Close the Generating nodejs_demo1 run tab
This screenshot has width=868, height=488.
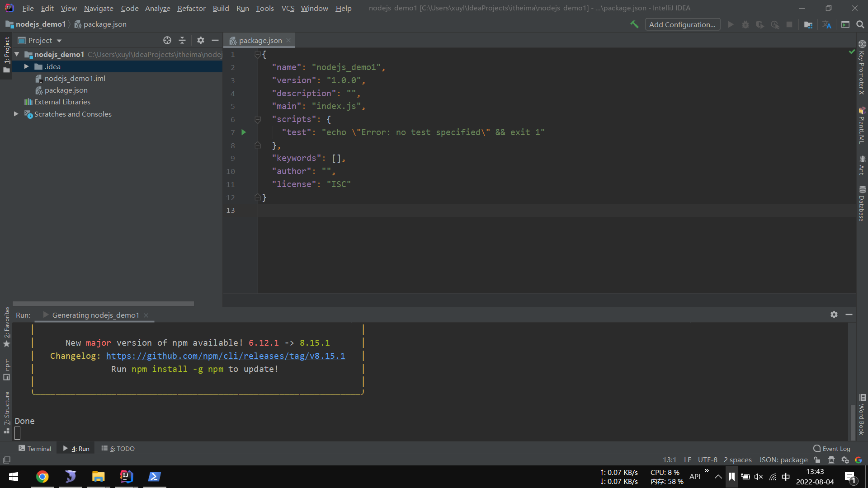(146, 315)
